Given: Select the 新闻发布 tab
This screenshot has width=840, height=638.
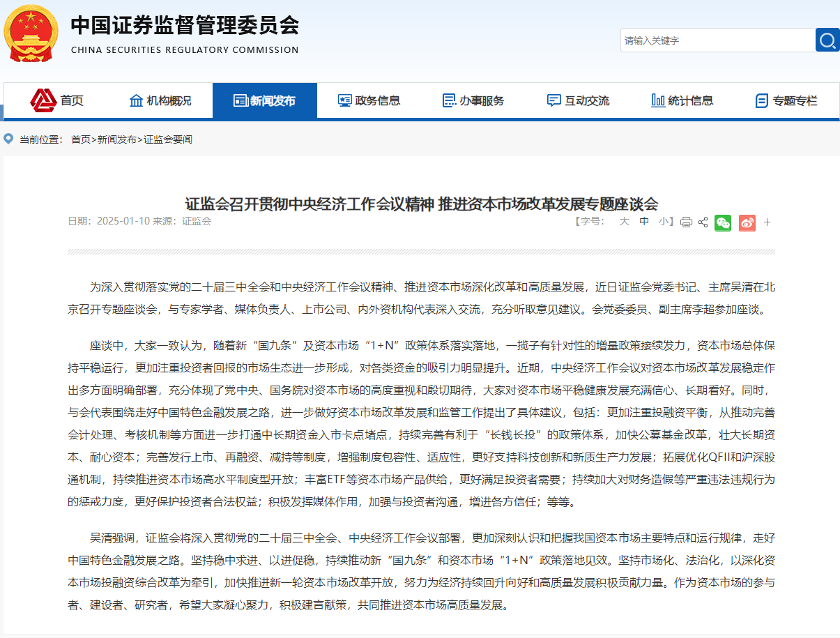Looking at the screenshot, I should (265, 101).
